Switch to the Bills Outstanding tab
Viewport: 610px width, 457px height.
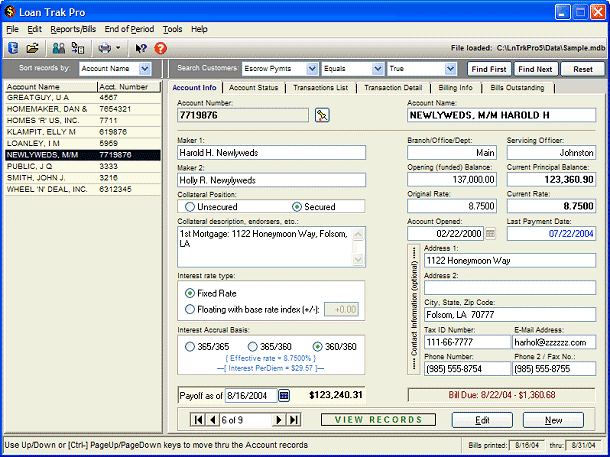517,88
